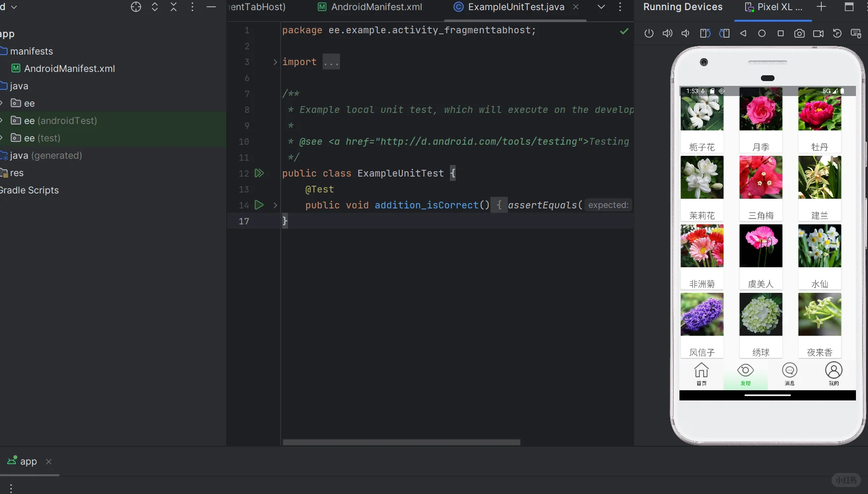Screen dimensions: 868x494
Task: Click the volume up button on emulator toolbar
Action: coord(667,33)
